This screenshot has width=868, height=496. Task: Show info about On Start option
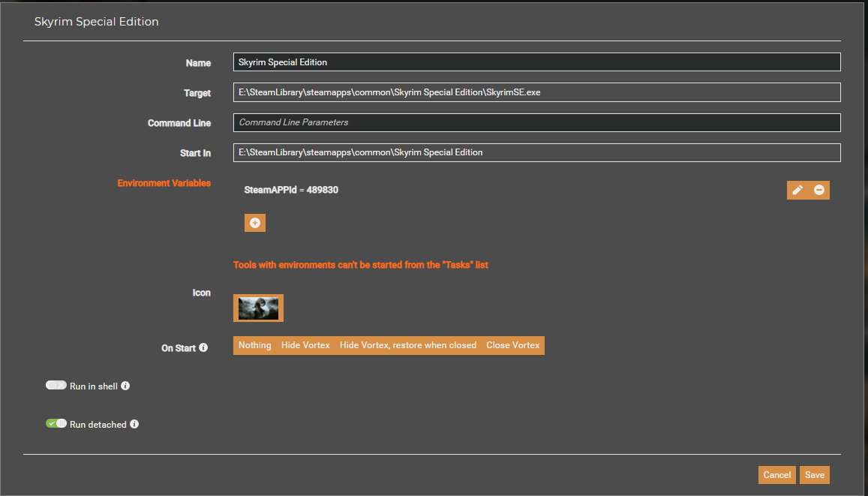coord(203,347)
